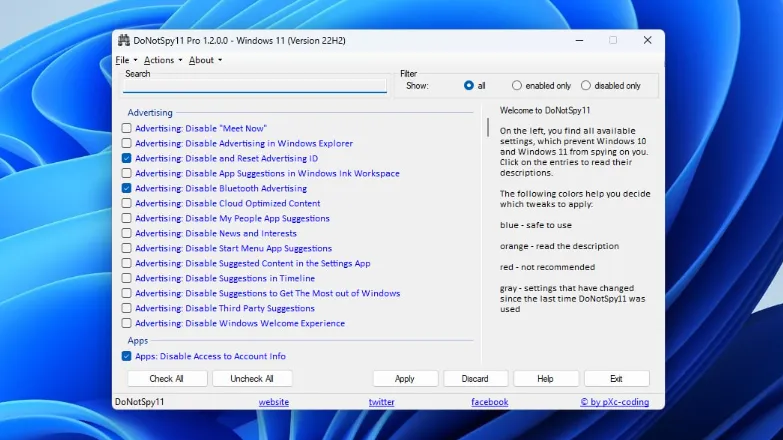Click into the Search field
783x440 pixels.
pos(255,86)
